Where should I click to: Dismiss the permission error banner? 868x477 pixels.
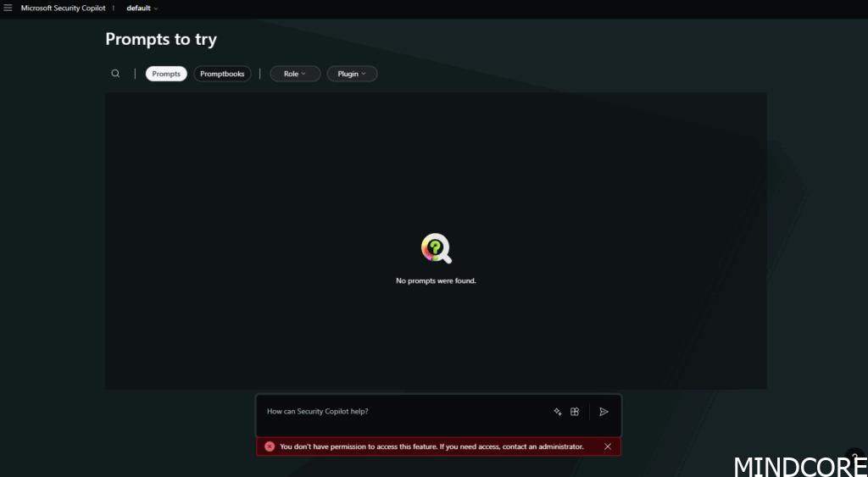[x=608, y=446]
